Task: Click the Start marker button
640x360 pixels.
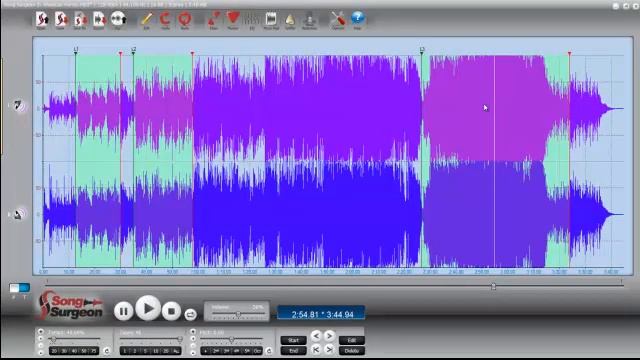Action: coord(293,340)
